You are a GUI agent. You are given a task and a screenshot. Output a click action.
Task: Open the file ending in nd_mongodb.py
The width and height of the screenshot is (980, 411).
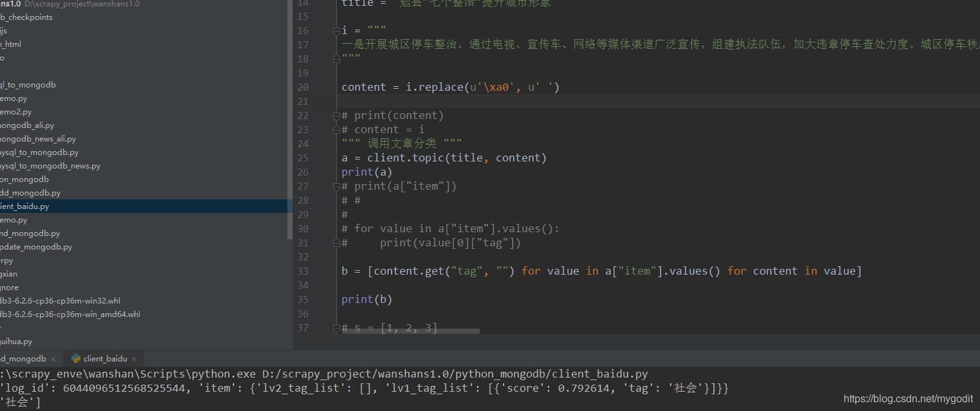(x=30, y=233)
